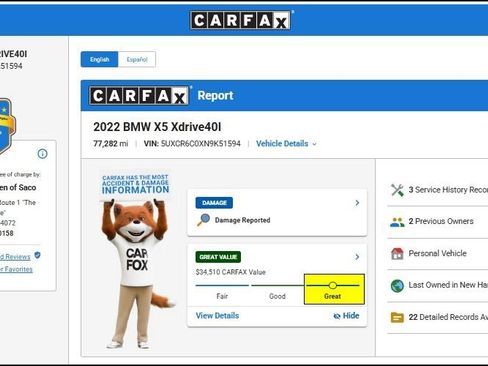The image size is (488, 366).
Task: Click the Great marker on value meter
Action: point(333,286)
